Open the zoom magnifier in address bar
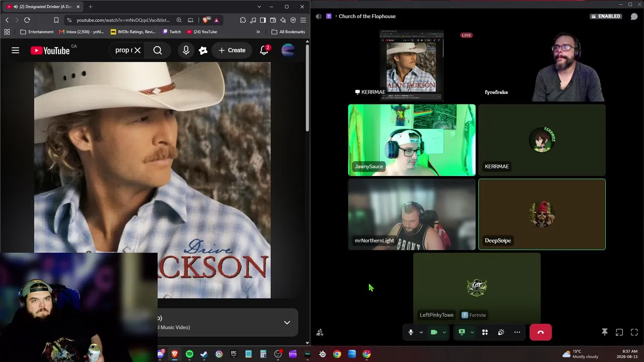Viewport: 644px width, 362px height. click(179, 20)
